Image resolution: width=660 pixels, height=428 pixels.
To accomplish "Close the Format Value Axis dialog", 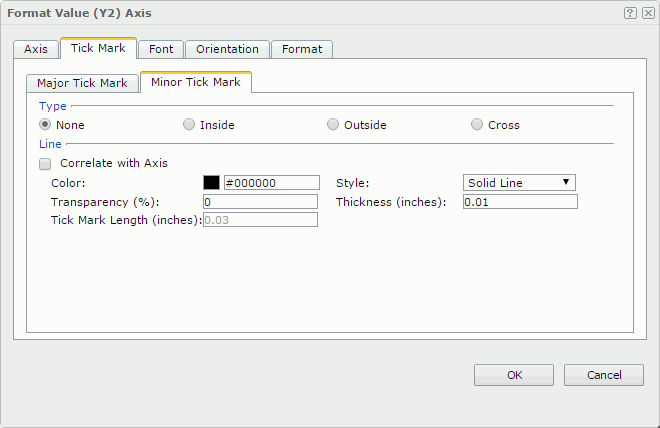I will [648, 13].
